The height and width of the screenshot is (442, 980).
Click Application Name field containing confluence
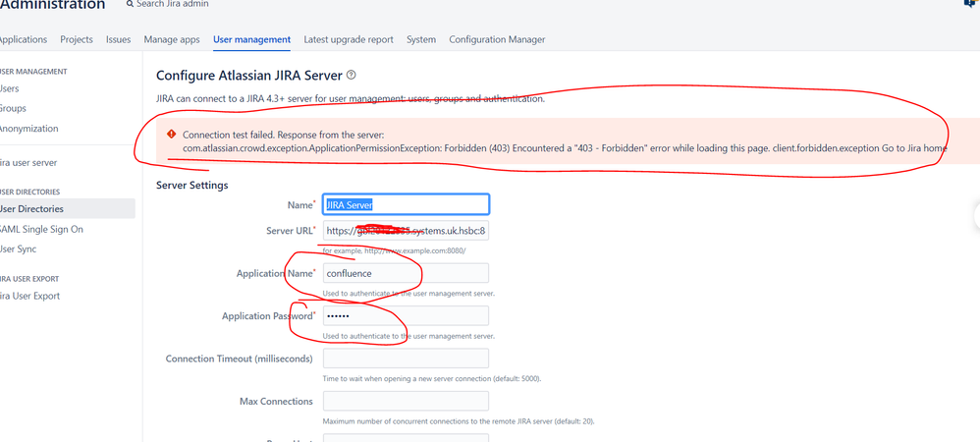point(406,273)
